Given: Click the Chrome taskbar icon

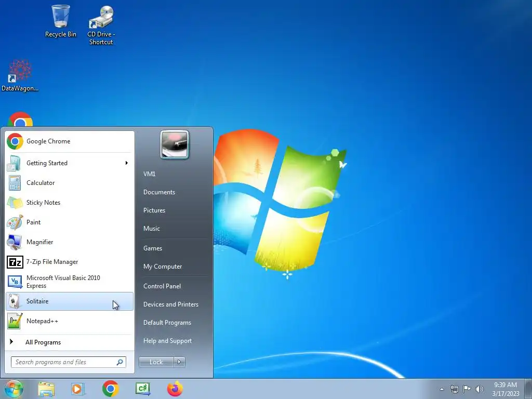Looking at the screenshot, I should pos(110,389).
